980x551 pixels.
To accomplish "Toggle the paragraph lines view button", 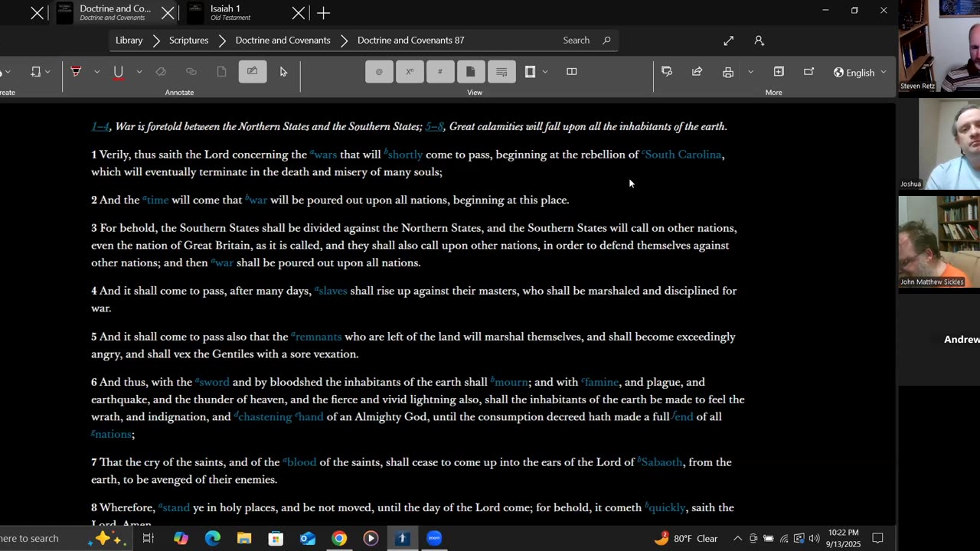I will [501, 72].
